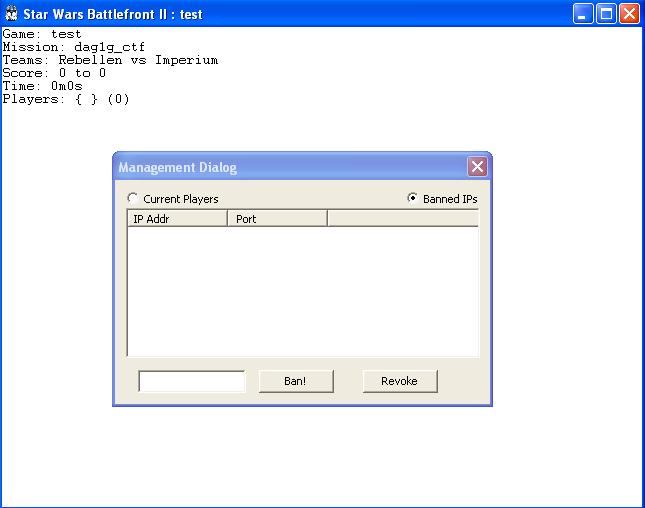Screen dimensions: 645x508
Task: Focus the IP address text field
Action: pyautogui.click(x=191, y=381)
